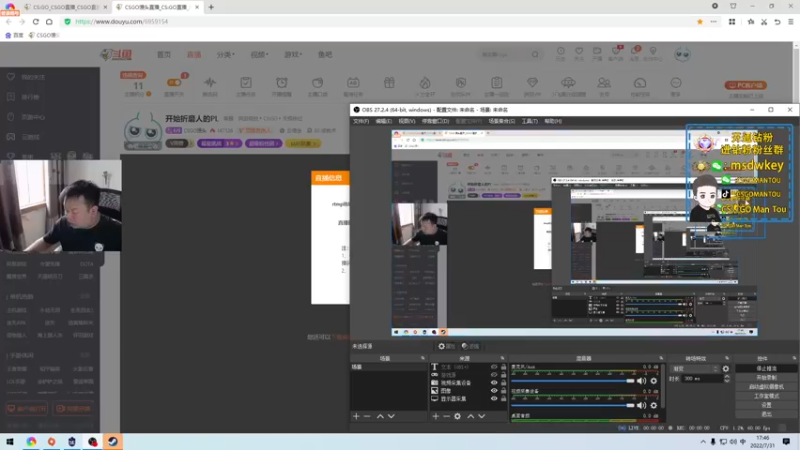
Task: Expand the 视频 dropdown in Douyu navigation
Action: tap(259, 55)
